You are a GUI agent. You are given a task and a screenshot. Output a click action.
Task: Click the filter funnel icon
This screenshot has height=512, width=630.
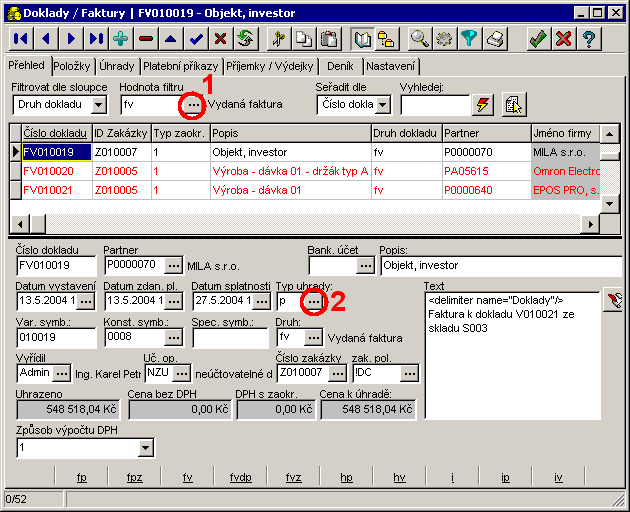pyautogui.click(x=469, y=39)
